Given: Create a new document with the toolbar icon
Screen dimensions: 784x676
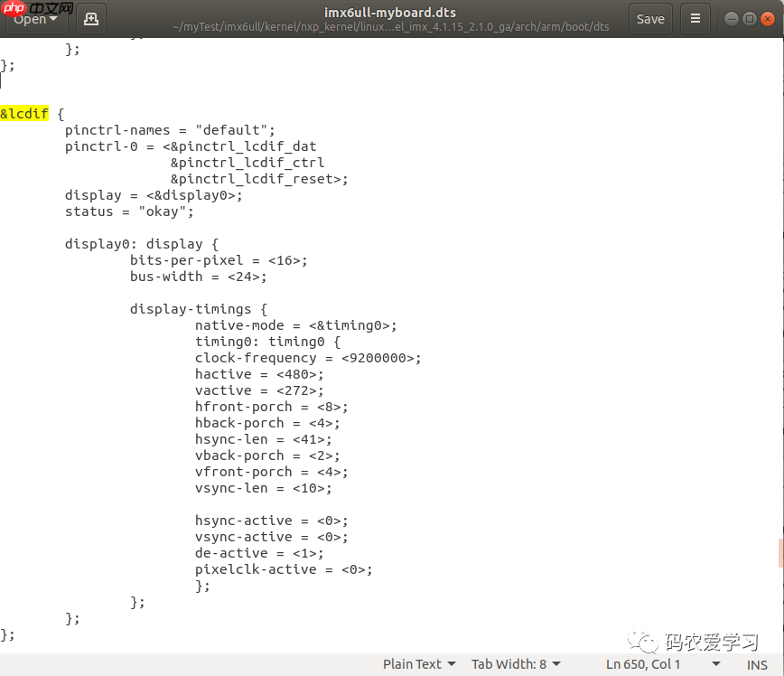Looking at the screenshot, I should click(91, 19).
